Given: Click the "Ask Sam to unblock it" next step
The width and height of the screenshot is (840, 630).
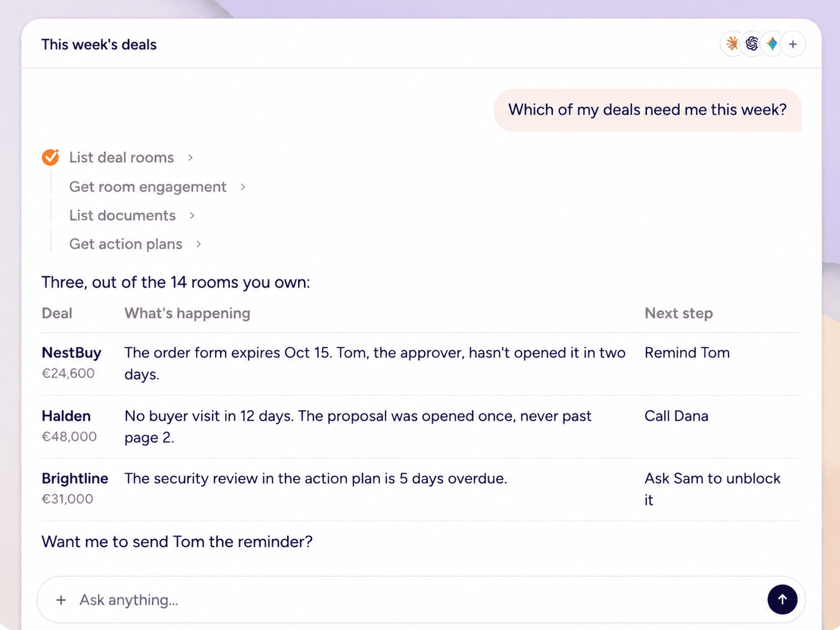Looking at the screenshot, I should click(712, 489).
